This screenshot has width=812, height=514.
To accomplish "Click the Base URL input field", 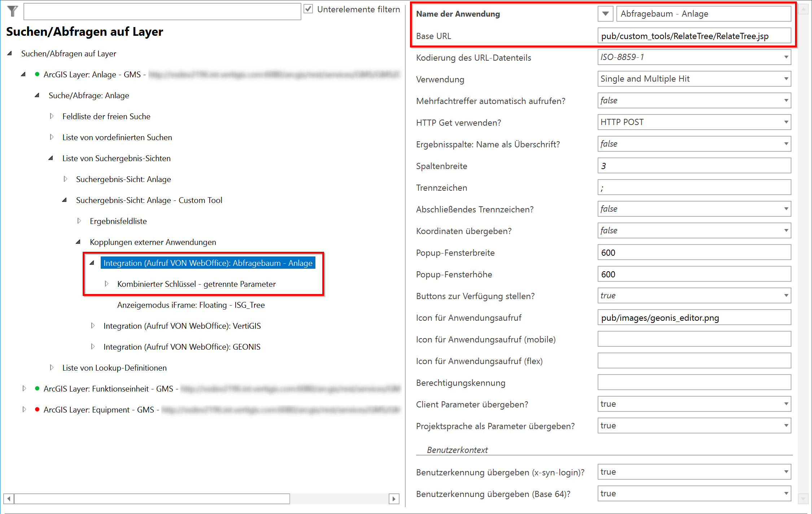I will (694, 35).
